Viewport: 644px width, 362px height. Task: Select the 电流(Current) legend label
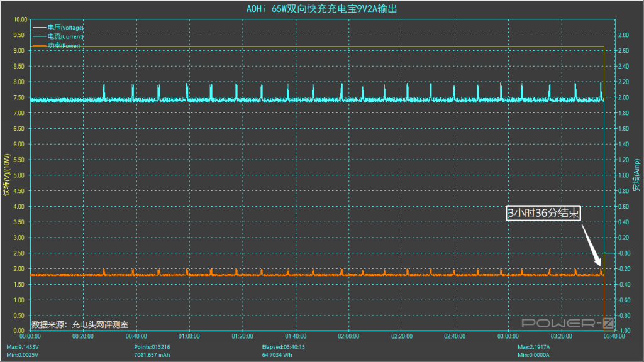(65, 36)
